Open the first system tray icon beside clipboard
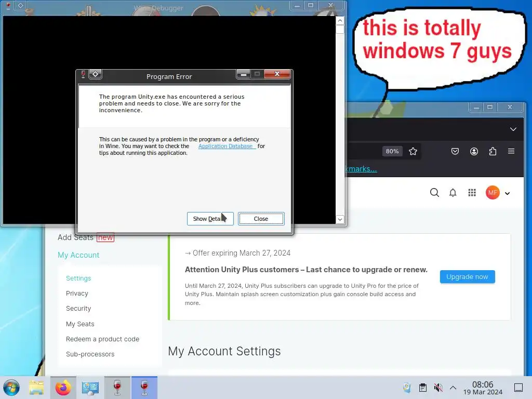 point(407,388)
